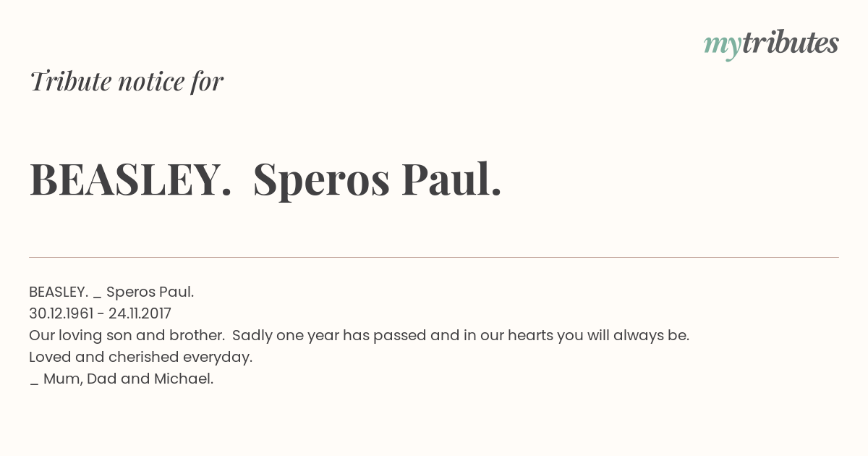Viewport: 868px width, 456px height.
Task: Click the mytributes logo
Action: point(771,44)
